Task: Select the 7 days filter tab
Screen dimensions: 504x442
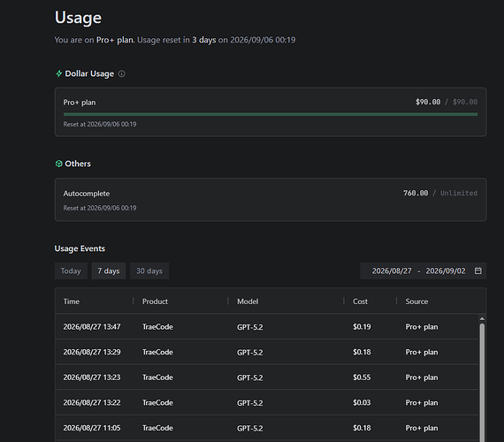Action: (x=109, y=271)
